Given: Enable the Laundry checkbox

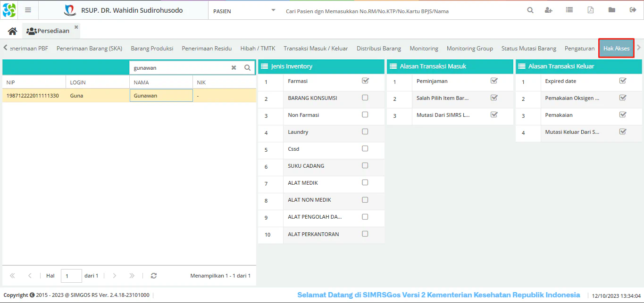Looking at the screenshot, I should pos(365,131).
